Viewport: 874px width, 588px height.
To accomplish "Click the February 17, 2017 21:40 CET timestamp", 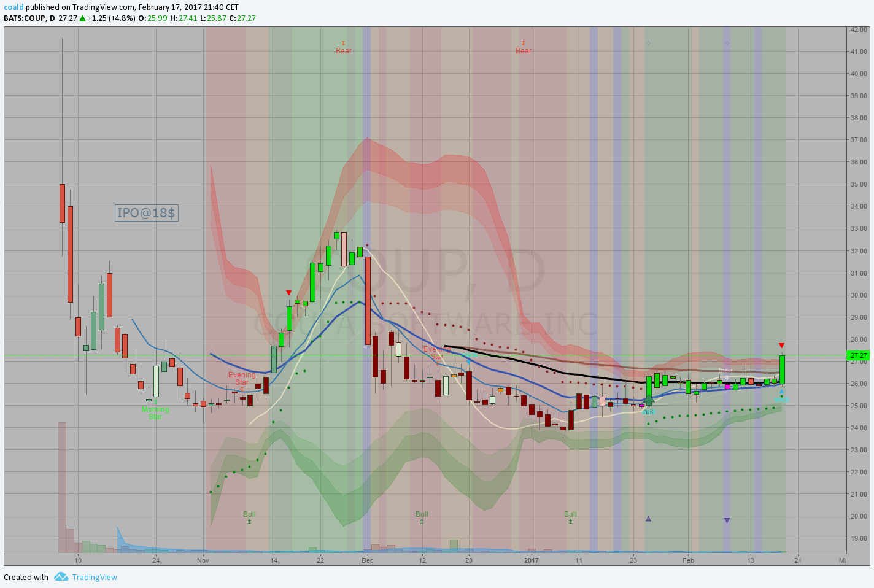I will pyautogui.click(x=188, y=7).
